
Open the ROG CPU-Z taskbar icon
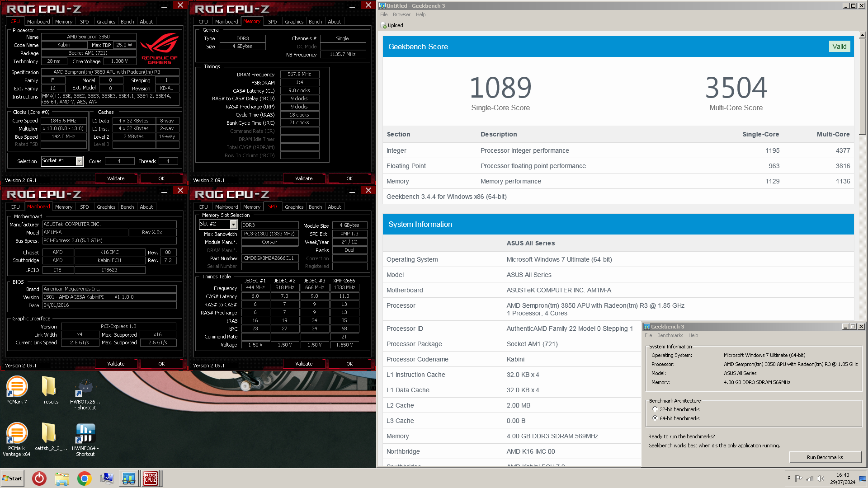click(151, 479)
